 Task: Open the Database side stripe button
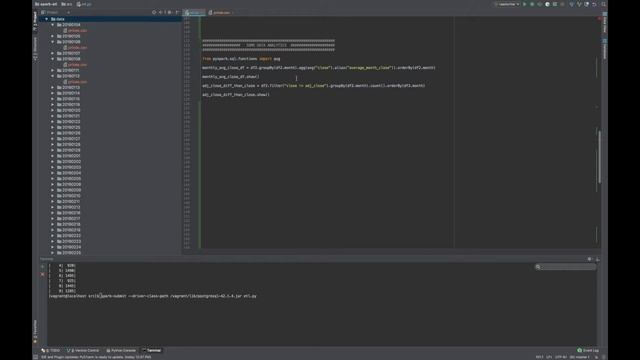(604, 49)
